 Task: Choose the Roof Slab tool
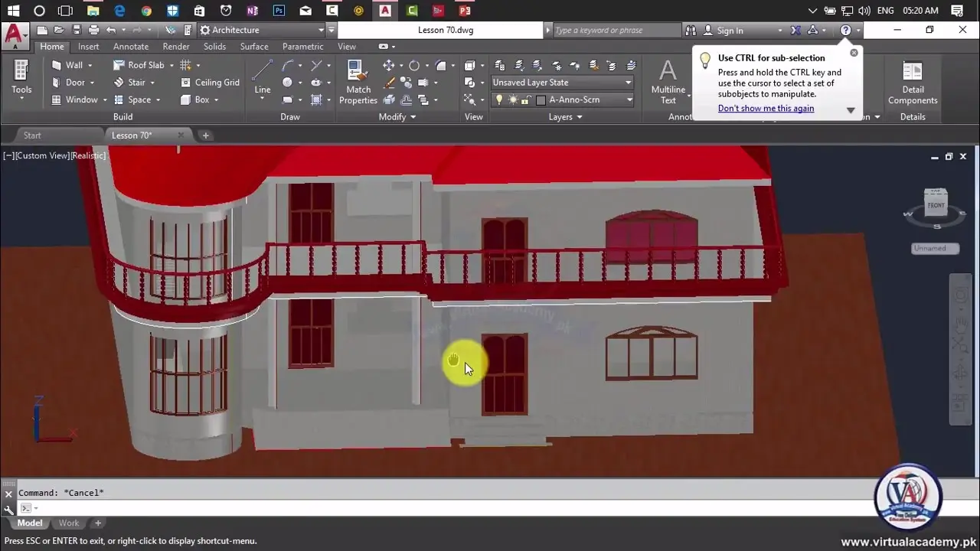139,65
